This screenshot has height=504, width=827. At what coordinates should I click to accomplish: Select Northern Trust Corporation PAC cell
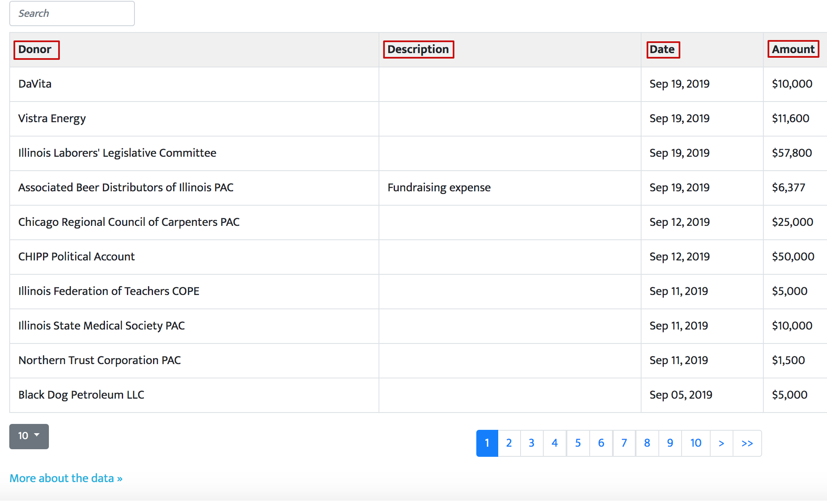pos(194,361)
